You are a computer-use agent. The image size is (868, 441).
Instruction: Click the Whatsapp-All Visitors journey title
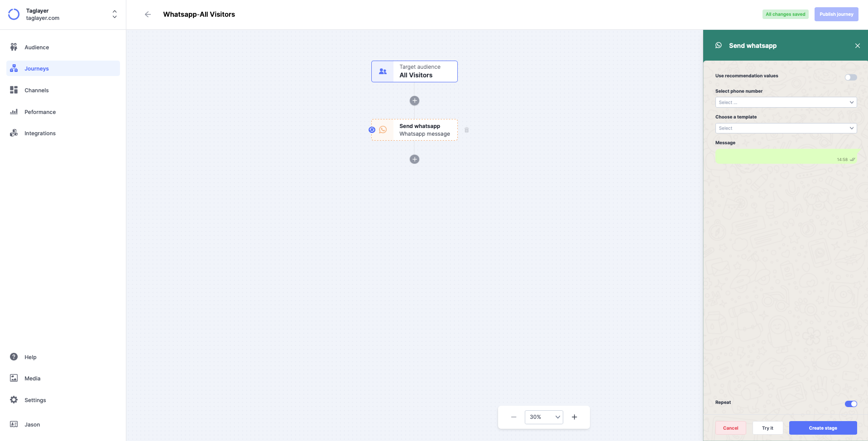(x=199, y=14)
